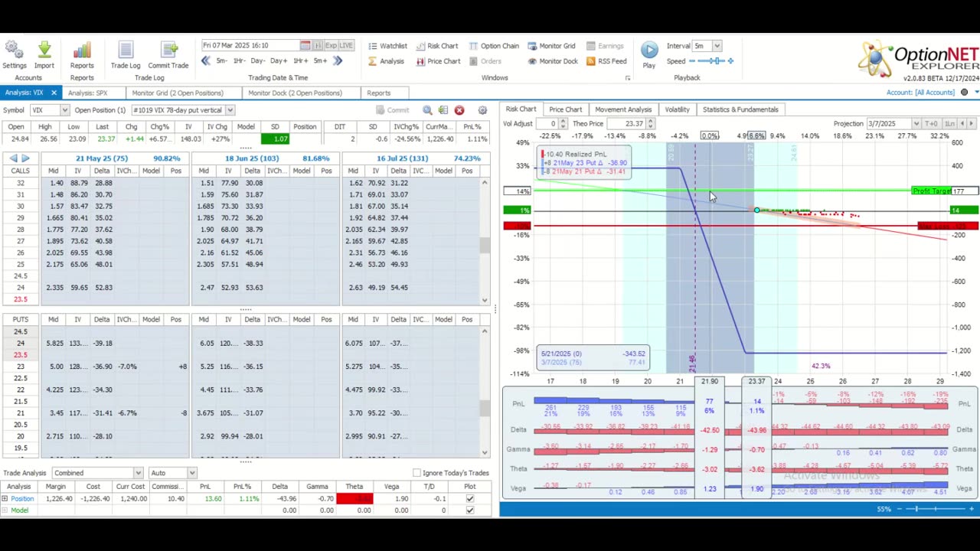Click the Trading Date & Time field
Viewport: 980px width, 551px height.
[250, 46]
